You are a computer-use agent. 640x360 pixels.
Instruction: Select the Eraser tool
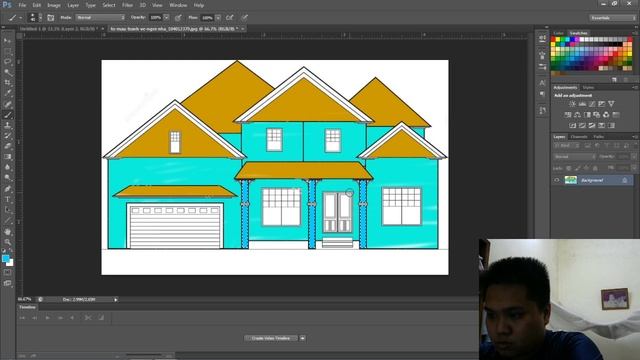[x=7, y=146]
